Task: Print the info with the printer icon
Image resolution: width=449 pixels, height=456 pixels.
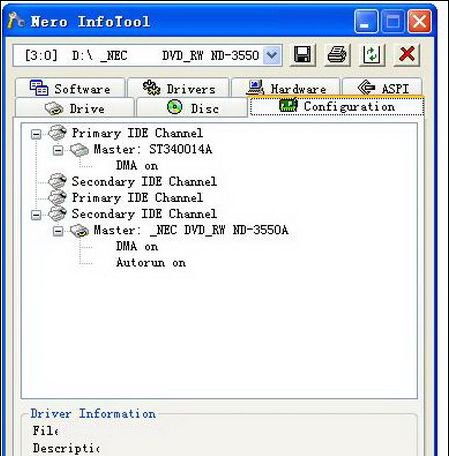Action: pos(337,54)
